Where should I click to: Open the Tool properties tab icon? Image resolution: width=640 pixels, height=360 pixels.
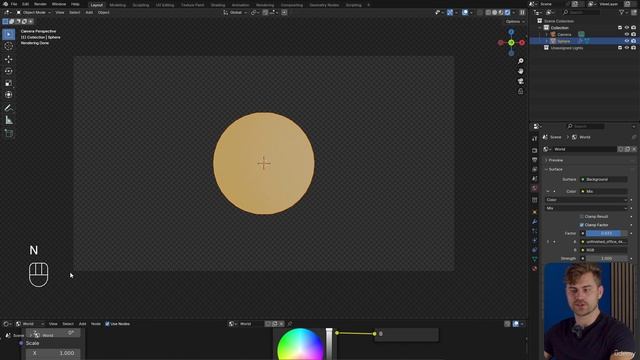[x=535, y=139]
